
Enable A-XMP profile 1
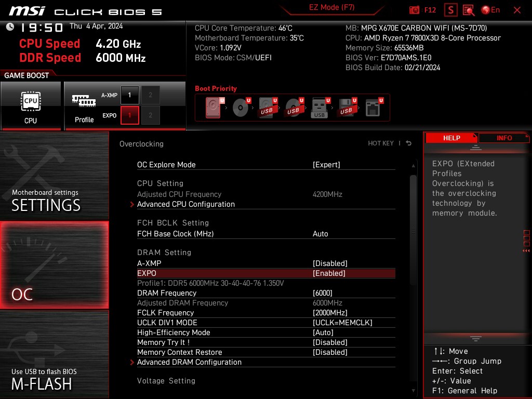129,95
